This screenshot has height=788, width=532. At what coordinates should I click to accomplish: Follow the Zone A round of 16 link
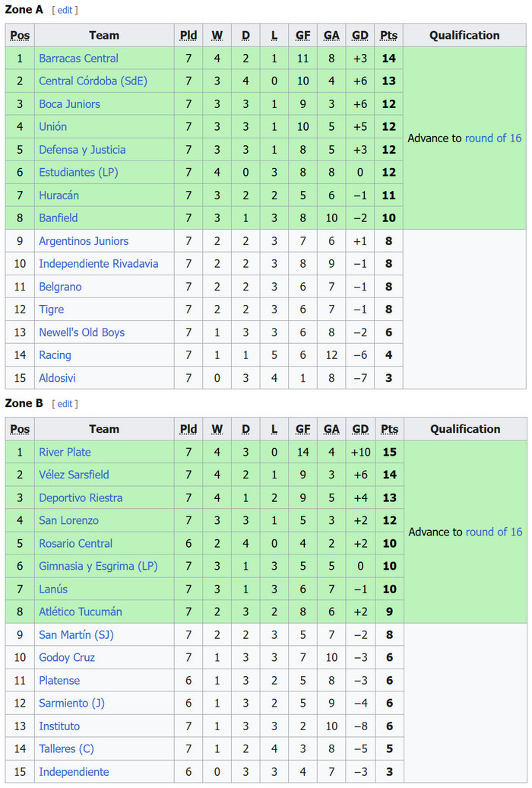[493, 138]
